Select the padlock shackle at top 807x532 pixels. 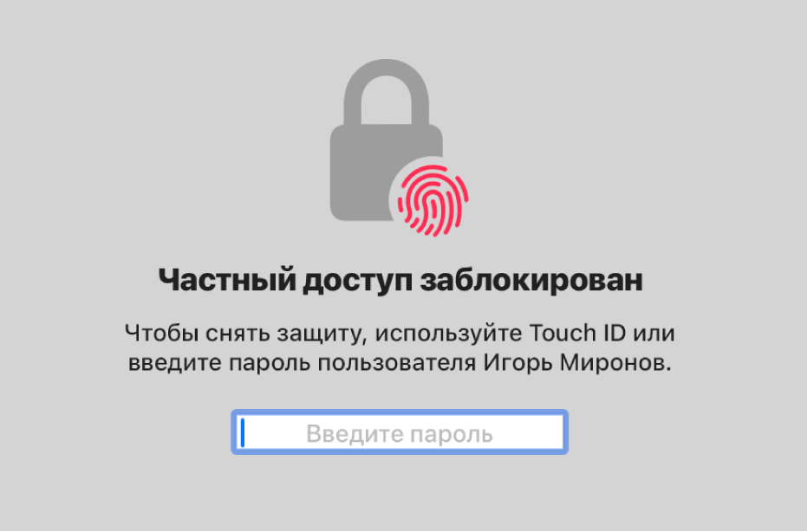386,92
